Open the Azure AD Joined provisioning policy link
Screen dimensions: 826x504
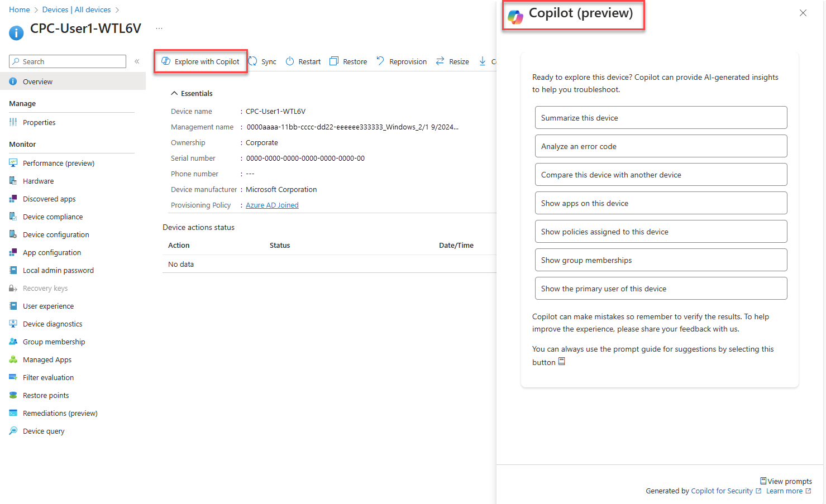click(272, 205)
